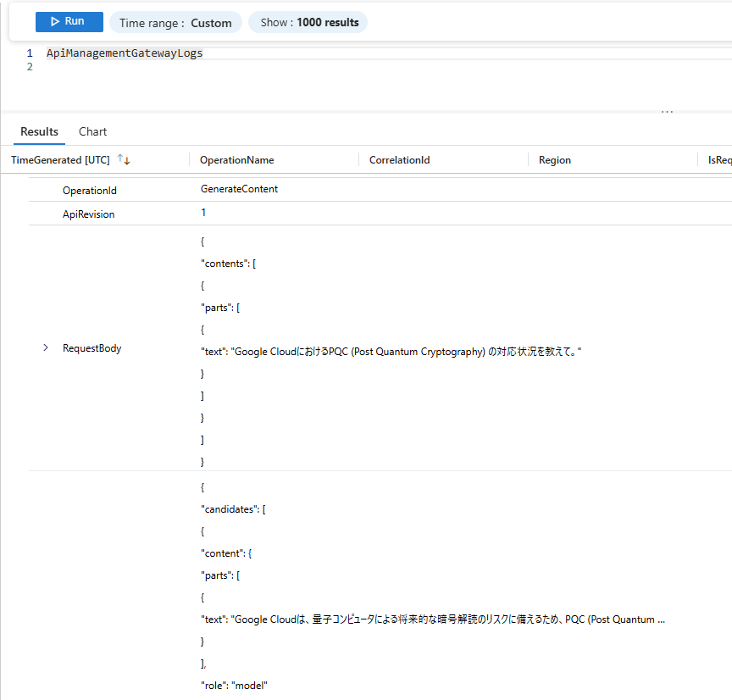Image resolution: width=732 pixels, height=700 pixels.
Task: Select the OperationName column header
Action: click(236, 160)
